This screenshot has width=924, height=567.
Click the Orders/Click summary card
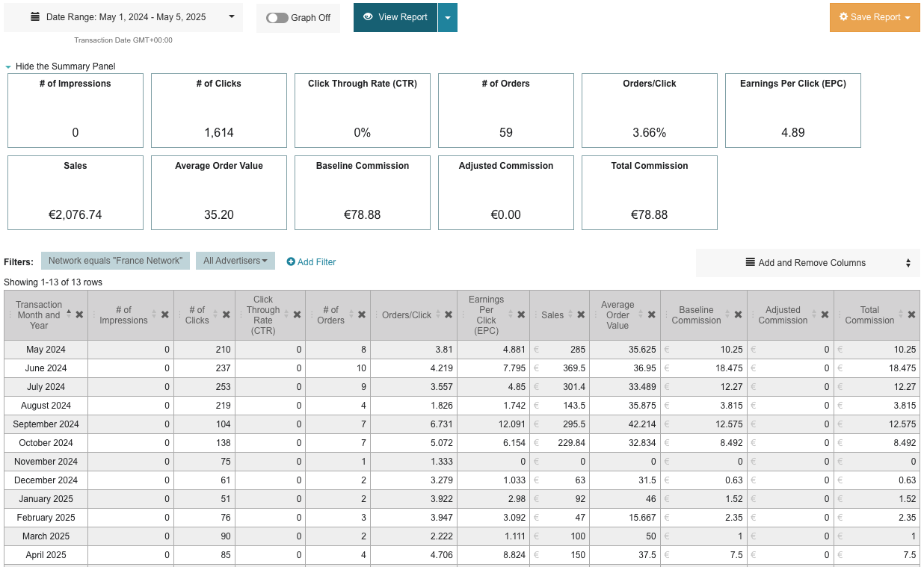[x=650, y=111]
